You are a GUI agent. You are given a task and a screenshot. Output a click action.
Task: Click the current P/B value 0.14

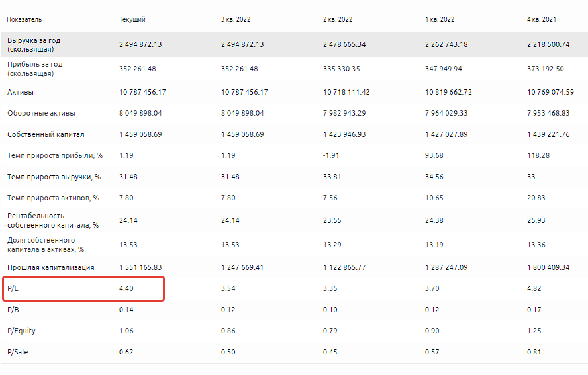pyautogui.click(x=126, y=310)
